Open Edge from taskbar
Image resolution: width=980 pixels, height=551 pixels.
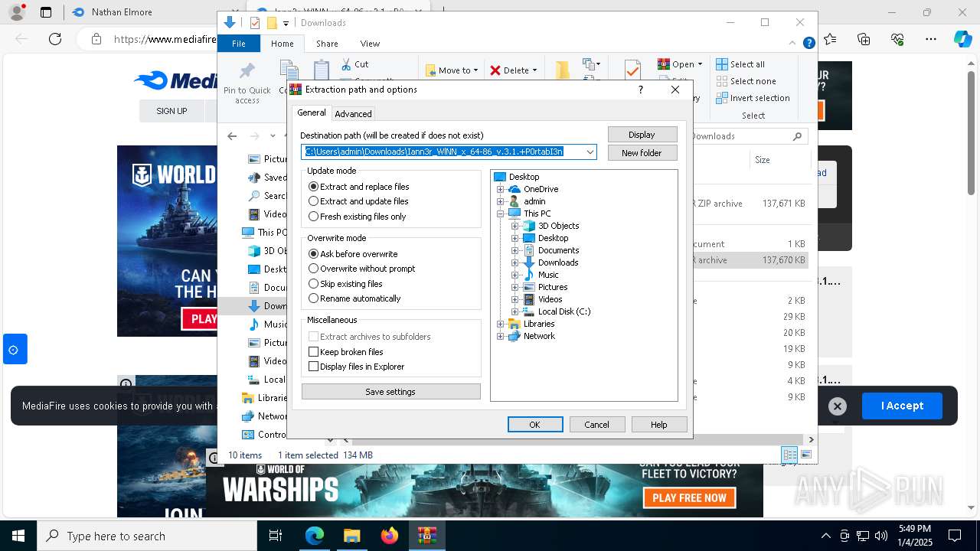pos(315,536)
